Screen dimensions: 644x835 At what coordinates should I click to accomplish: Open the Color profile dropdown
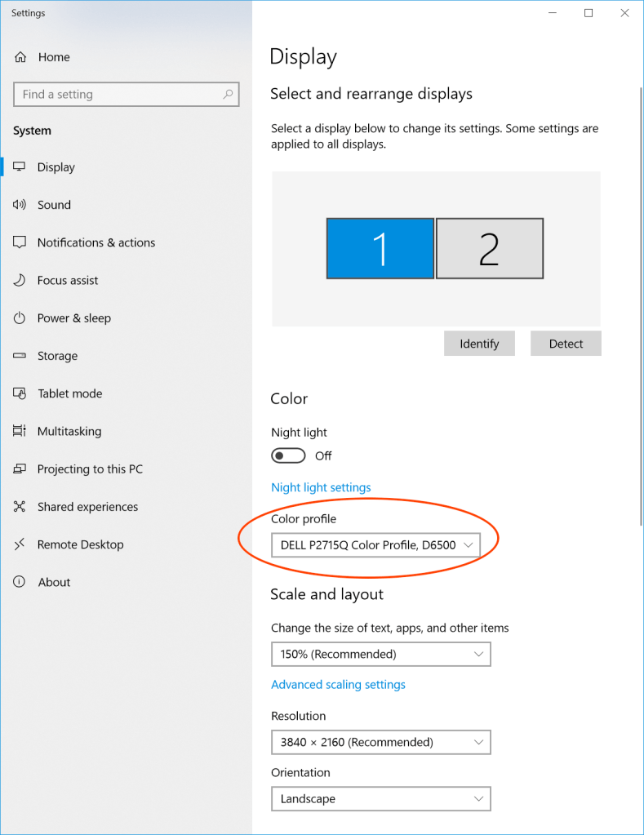[x=375, y=544]
